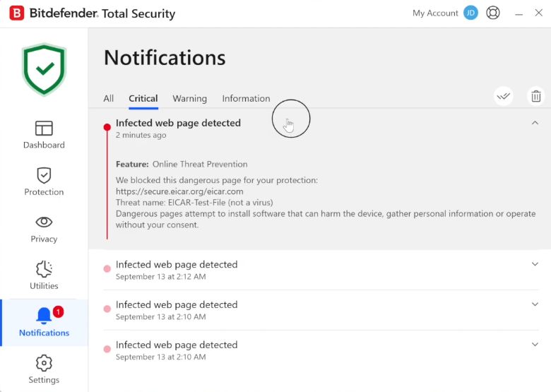
Task: Open the Protection shield icon
Action: (44, 175)
